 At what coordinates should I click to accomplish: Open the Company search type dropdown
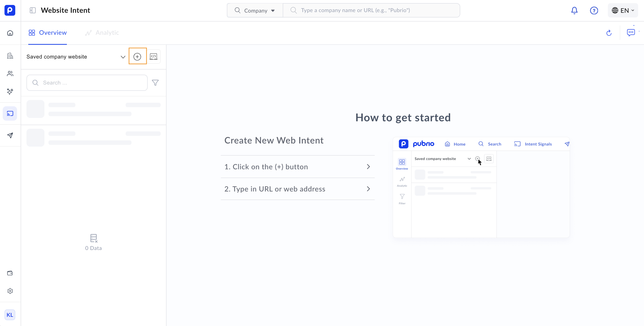(255, 11)
